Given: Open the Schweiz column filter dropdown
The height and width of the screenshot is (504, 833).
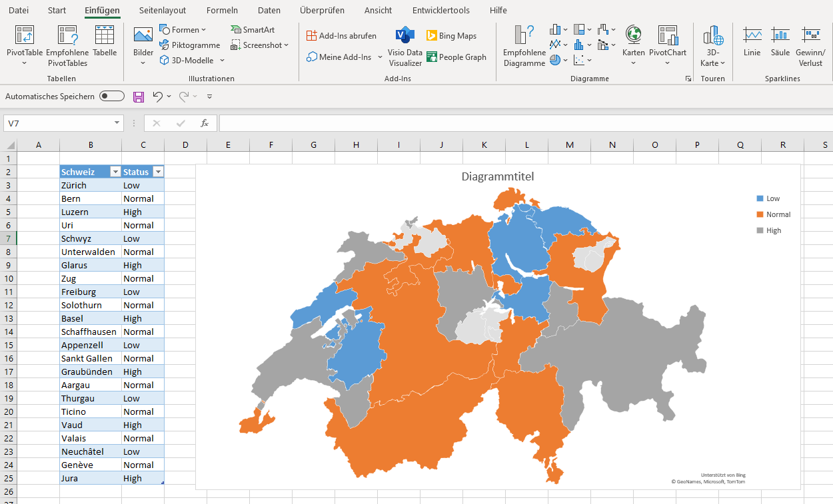Looking at the screenshot, I should click(x=115, y=171).
